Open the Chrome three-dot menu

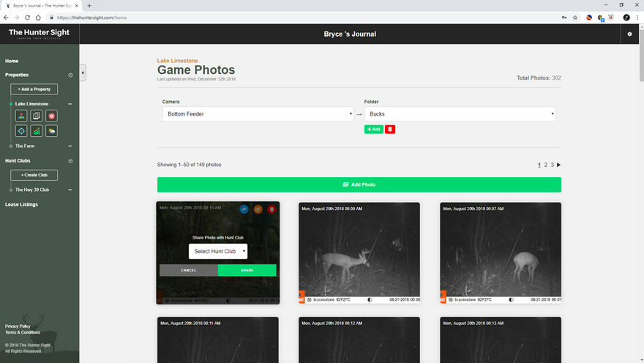(x=637, y=18)
